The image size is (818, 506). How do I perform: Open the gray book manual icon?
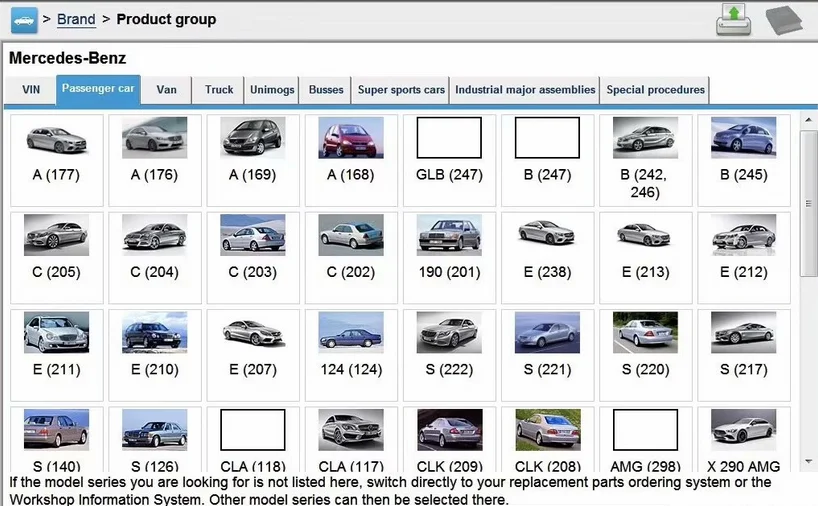pyautogui.click(x=784, y=20)
